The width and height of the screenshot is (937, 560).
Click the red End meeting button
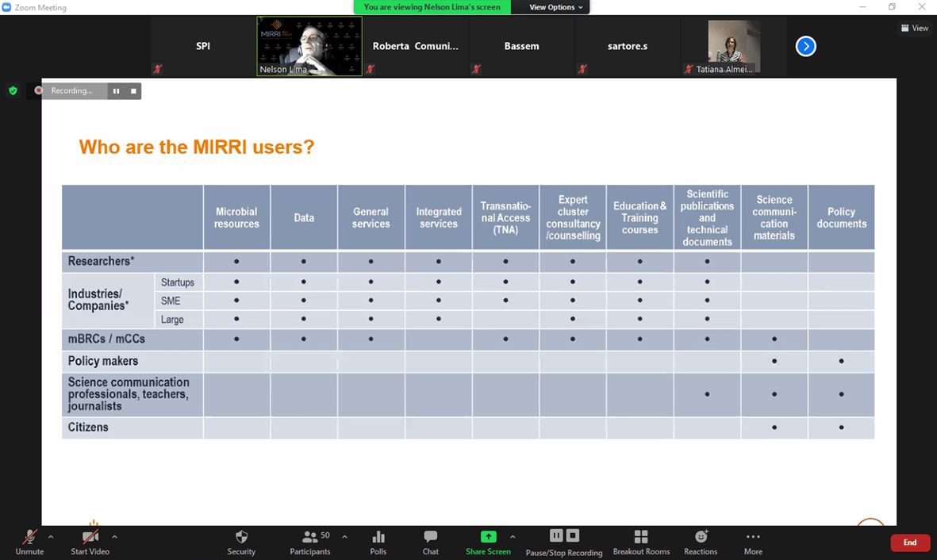[x=909, y=543]
